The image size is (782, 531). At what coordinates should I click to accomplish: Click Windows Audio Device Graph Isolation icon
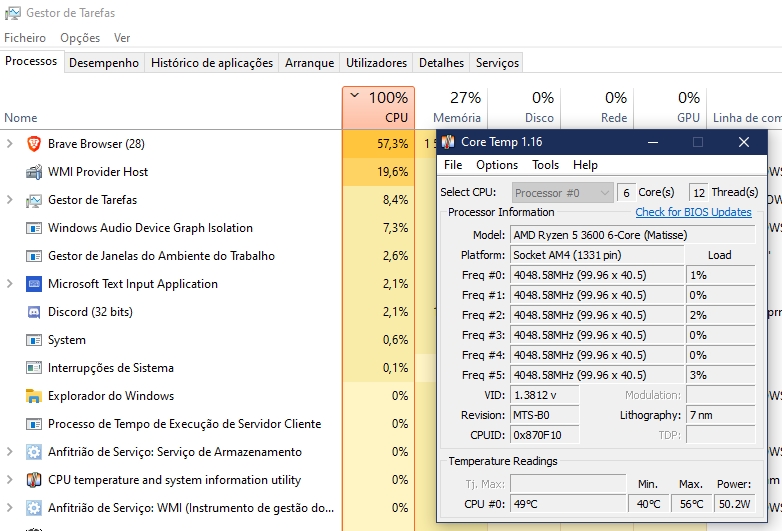pos(33,228)
